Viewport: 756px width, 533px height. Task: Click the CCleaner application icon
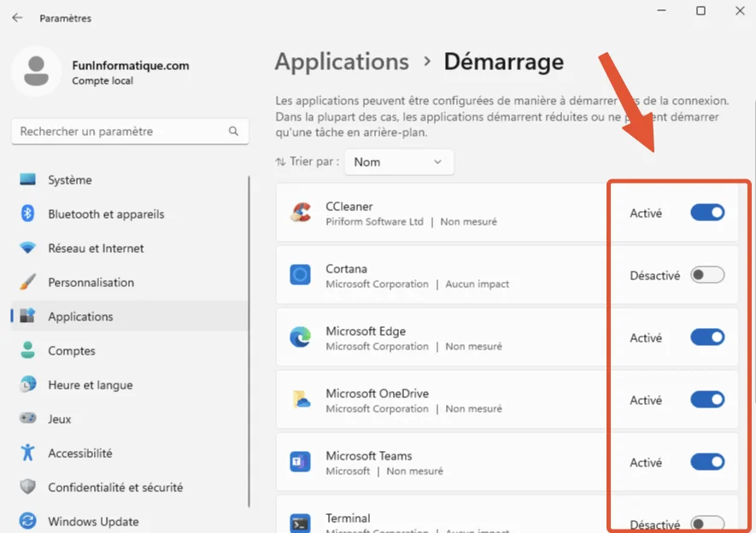302,213
